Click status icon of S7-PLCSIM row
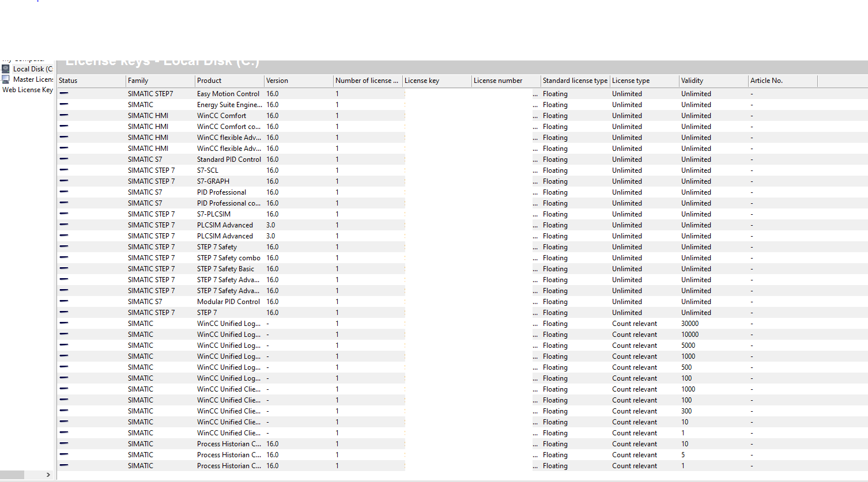This screenshot has height=482, width=868. [x=63, y=214]
